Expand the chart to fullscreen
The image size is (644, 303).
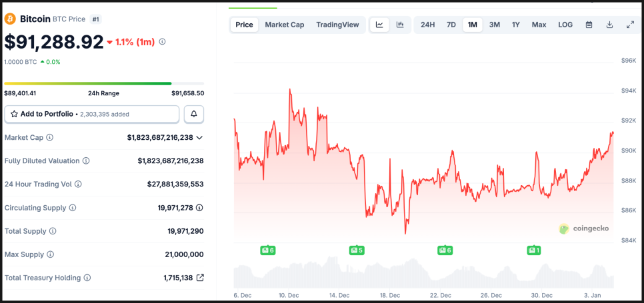630,25
